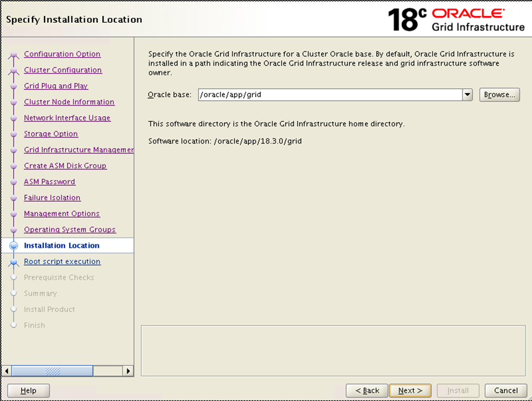The image size is (532, 401).
Task: Navigate to Operating System Groups step
Action: tap(69, 230)
